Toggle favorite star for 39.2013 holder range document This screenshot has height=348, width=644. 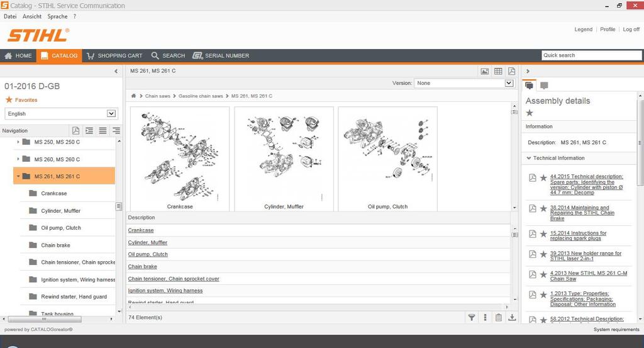click(543, 254)
